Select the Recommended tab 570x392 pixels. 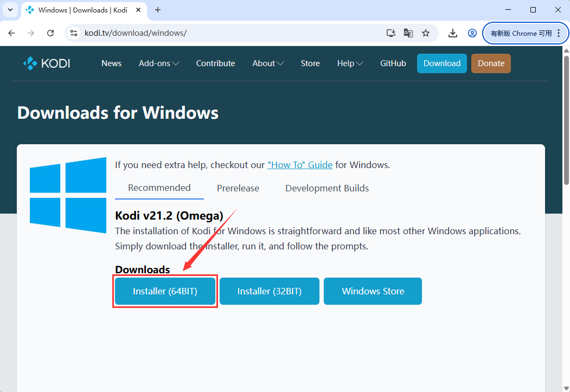coord(159,188)
